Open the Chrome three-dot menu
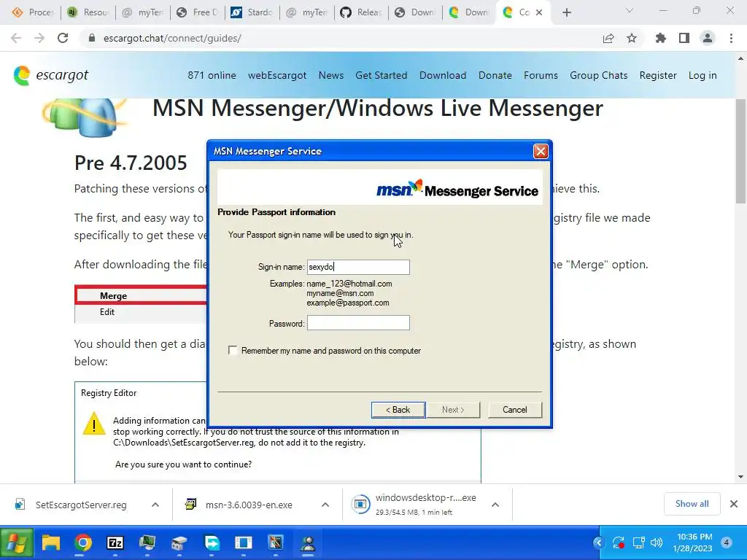The height and width of the screenshot is (560, 747). (731, 38)
